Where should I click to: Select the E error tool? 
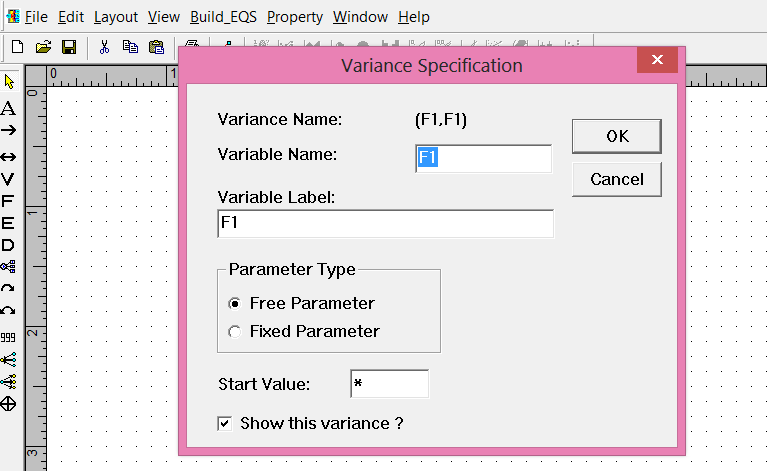(8, 223)
